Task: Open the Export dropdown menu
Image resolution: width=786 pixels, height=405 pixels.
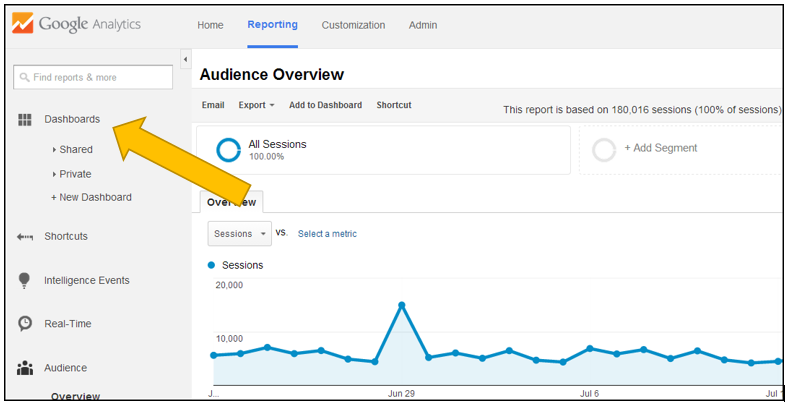Action: click(x=257, y=105)
